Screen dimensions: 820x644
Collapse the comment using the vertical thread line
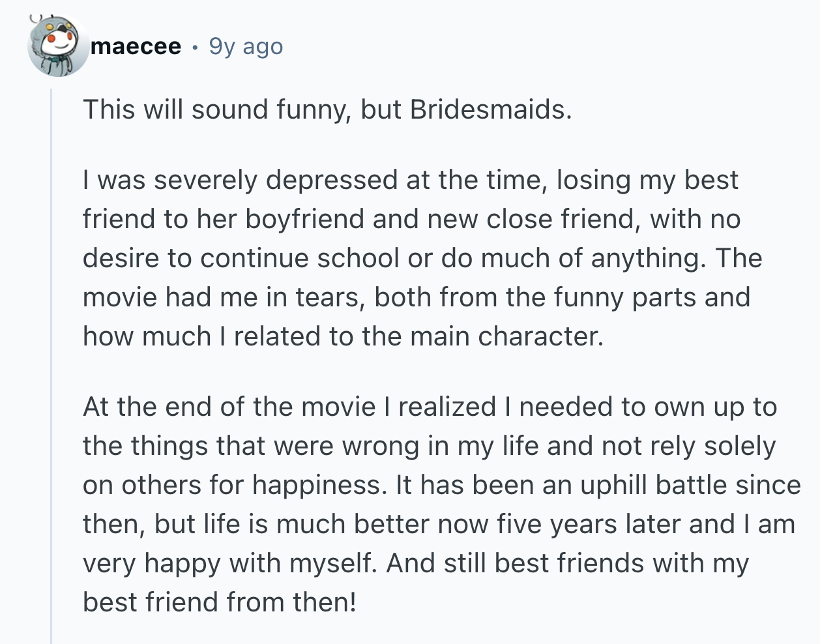(x=51, y=365)
